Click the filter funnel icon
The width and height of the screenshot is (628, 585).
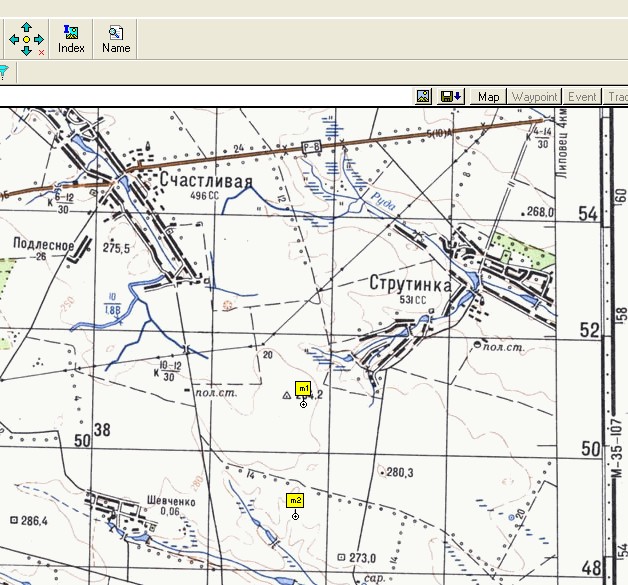point(3,72)
